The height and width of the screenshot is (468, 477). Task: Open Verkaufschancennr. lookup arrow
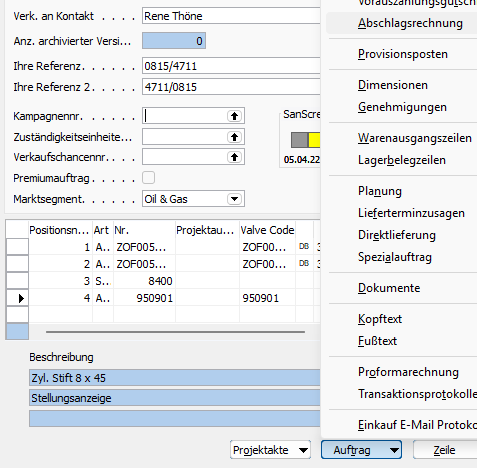tap(234, 157)
